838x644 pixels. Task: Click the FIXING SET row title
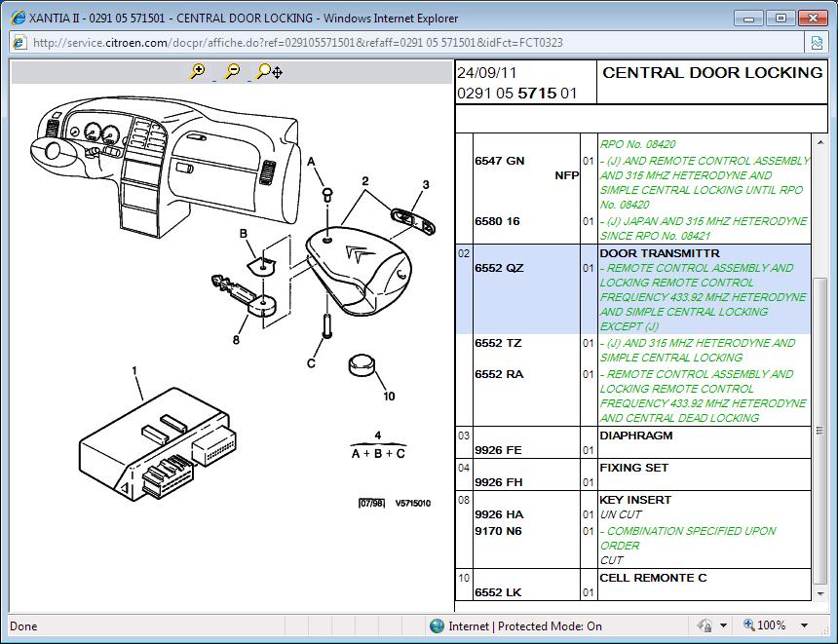pos(633,468)
